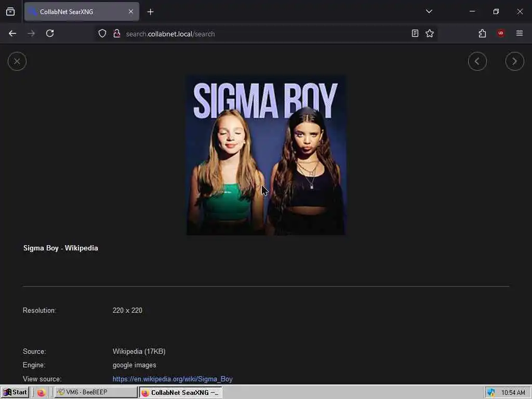This screenshot has height=399, width=532.
Task: Open tracking protection shield icon
Action: click(x=102, y=34)
